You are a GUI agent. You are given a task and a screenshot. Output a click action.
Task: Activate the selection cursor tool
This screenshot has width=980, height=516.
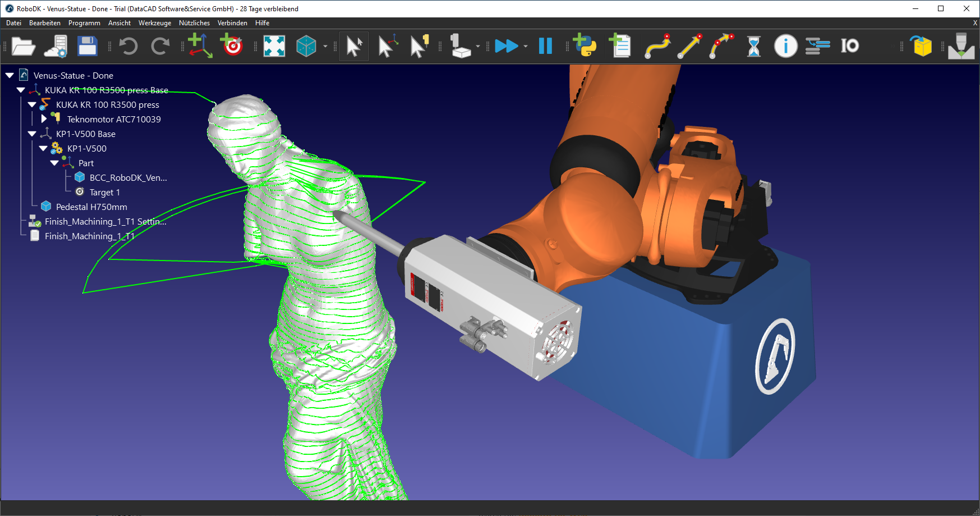click(353, 46)
